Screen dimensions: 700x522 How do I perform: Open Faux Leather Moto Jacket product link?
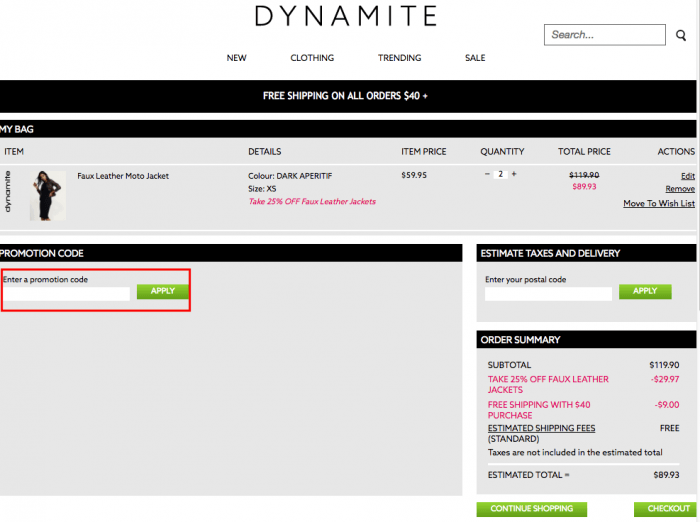click(123, 176)
